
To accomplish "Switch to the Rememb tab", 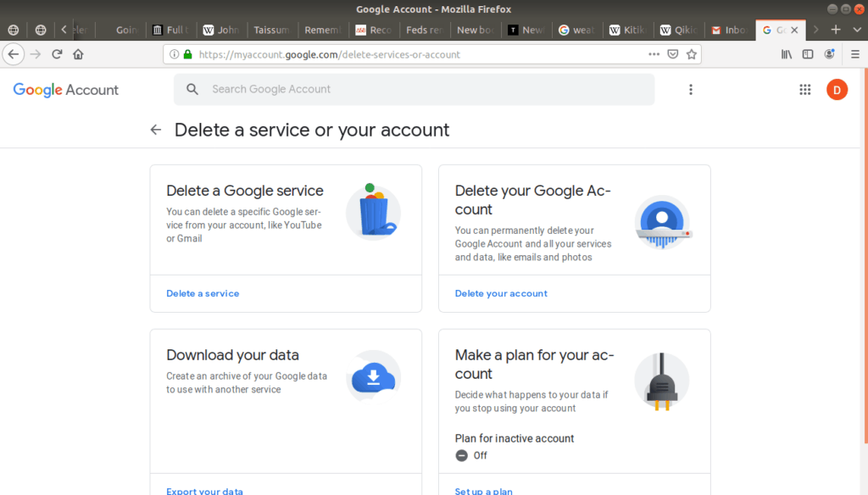I will pos(323,30).
